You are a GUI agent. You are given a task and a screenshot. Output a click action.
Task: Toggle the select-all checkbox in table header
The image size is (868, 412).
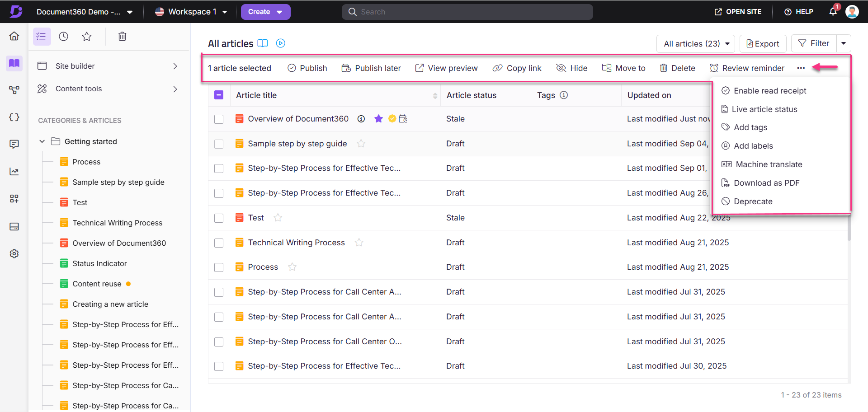[219, 95]
